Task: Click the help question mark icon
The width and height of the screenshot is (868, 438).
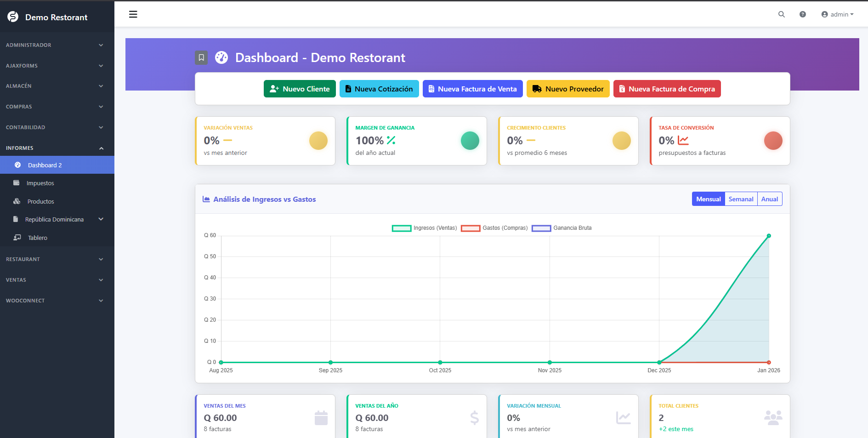Action: point(802,14)
